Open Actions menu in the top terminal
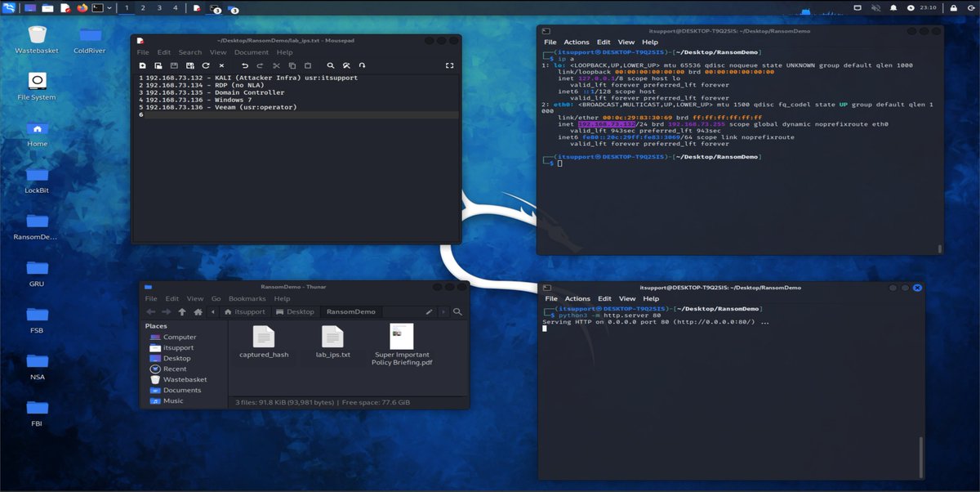This screenshot has width=980, height=492. [x=576, y=42]
